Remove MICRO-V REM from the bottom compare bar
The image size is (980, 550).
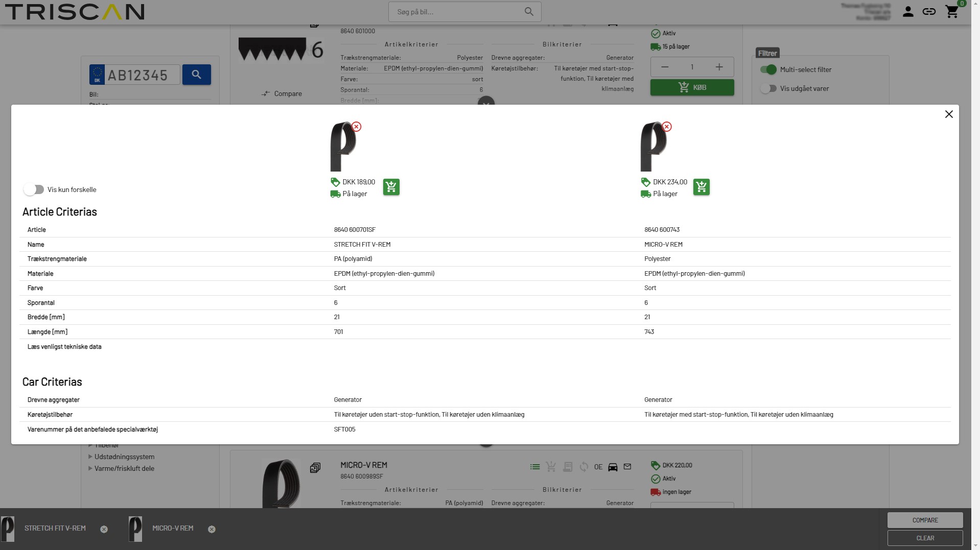tap(212, 529)
